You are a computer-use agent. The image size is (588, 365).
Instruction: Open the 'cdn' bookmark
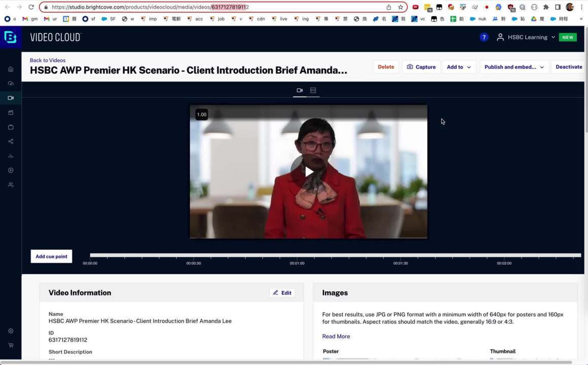coord(257,19)
